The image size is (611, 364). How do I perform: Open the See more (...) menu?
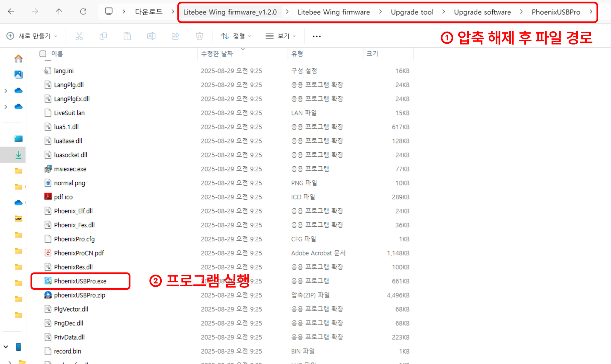pyautogui.click(x=316, y=36)
